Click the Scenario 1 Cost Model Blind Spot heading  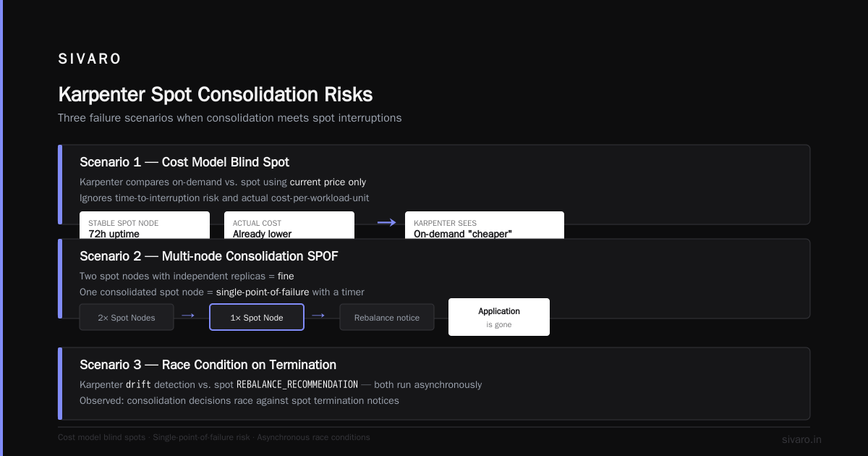pyautogui.click(x=184, y=162)
